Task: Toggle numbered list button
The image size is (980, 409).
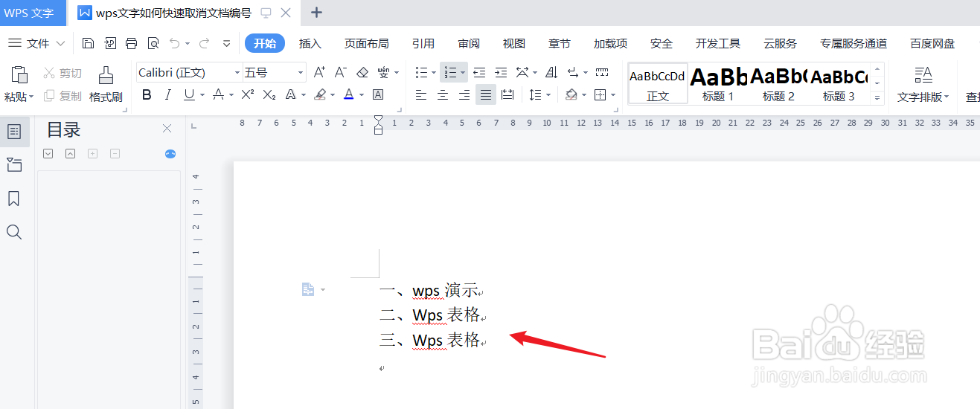Action: (x=450, y=72)
